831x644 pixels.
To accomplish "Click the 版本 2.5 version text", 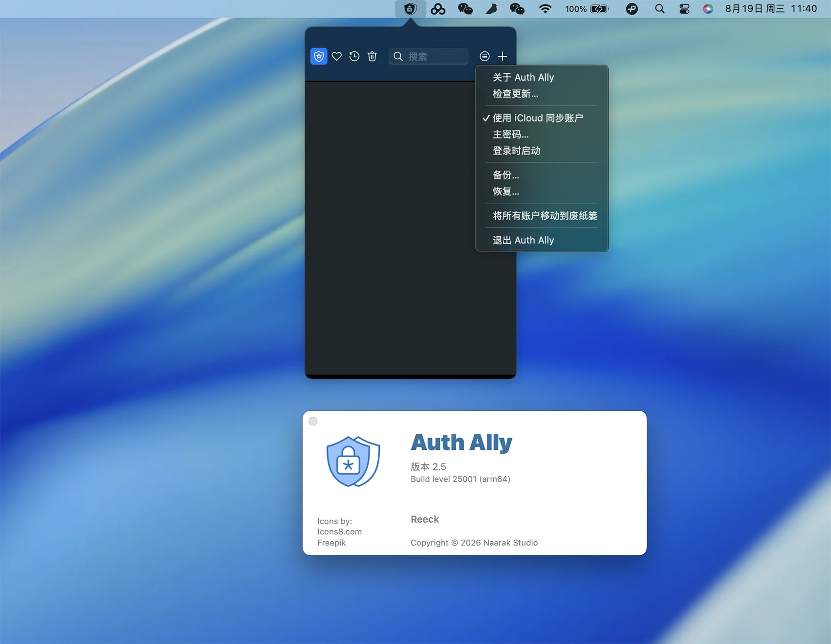I will (428, 466).
